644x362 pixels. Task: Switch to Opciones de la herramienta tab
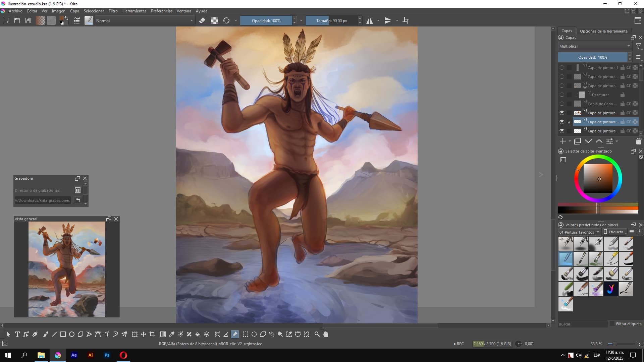(x=603, y=31)
